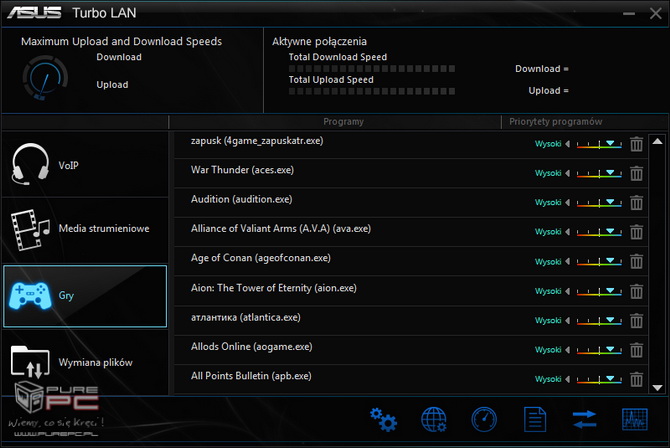Lower priority arrow for Allods Online

coord(567,350)
